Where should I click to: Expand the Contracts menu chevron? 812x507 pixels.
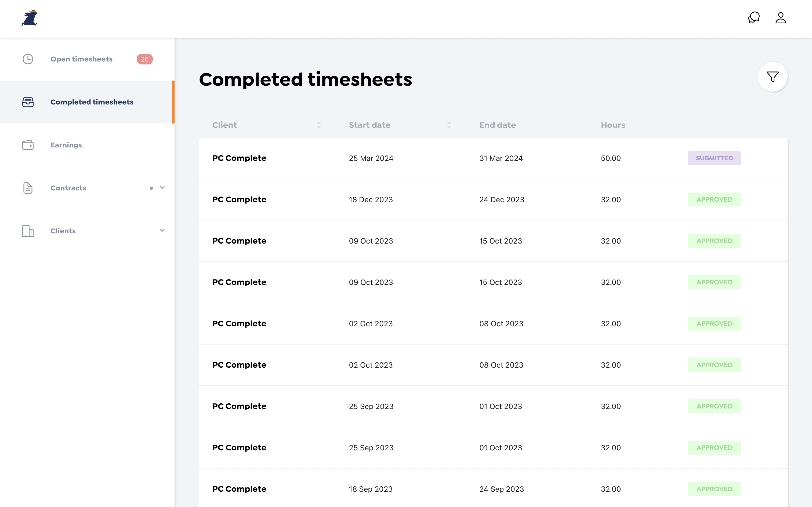[x=162, y=187]
